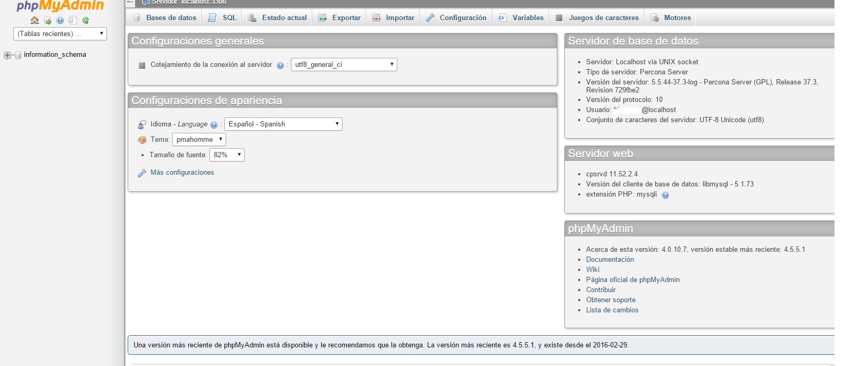Click the wrench icon beside Más configuraciones
This screenshot has height=366, width=868.
pos(142,173)
